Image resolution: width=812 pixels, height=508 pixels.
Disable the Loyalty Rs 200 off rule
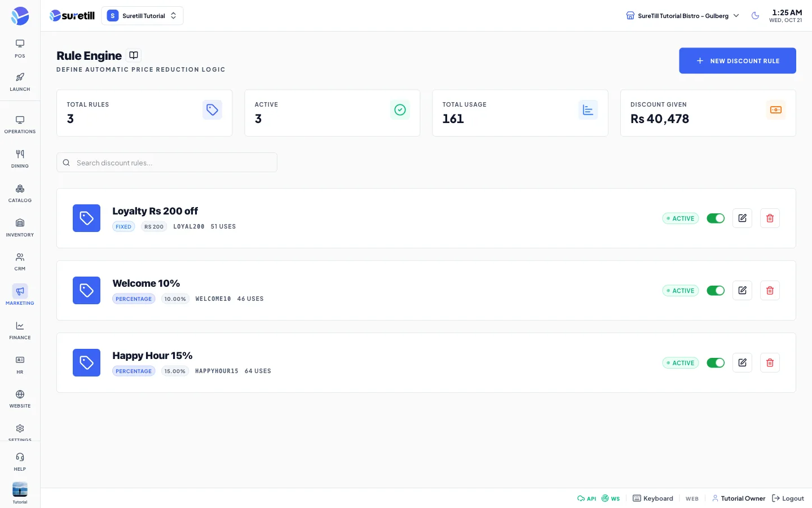[716, 218]
